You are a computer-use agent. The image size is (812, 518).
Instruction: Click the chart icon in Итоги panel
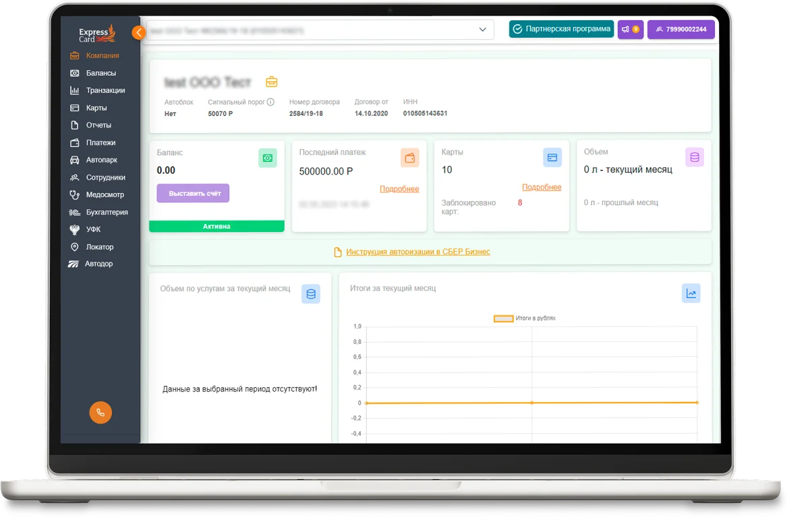click(x=691, y=293)
